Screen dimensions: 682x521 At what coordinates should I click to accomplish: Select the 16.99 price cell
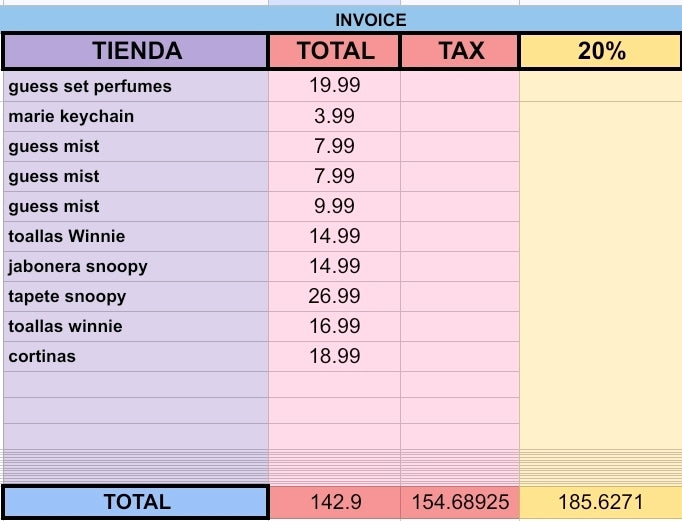coord(334,326)
